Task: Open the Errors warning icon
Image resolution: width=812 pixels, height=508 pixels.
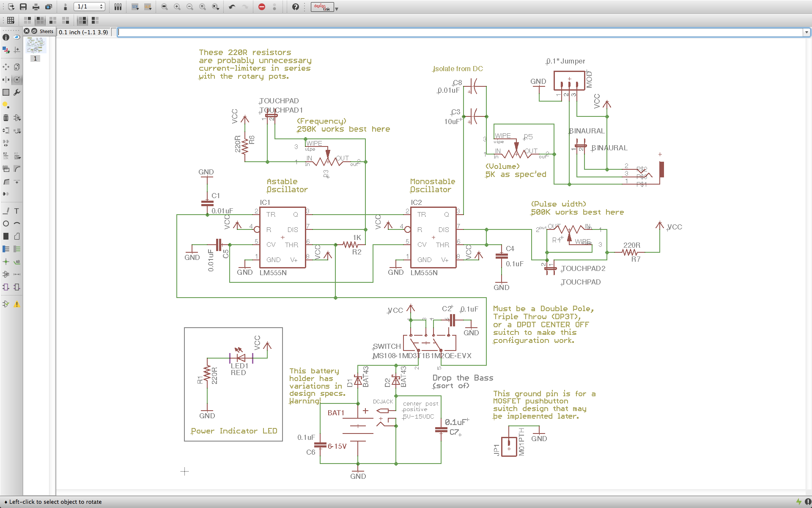Action: [17, 304]
